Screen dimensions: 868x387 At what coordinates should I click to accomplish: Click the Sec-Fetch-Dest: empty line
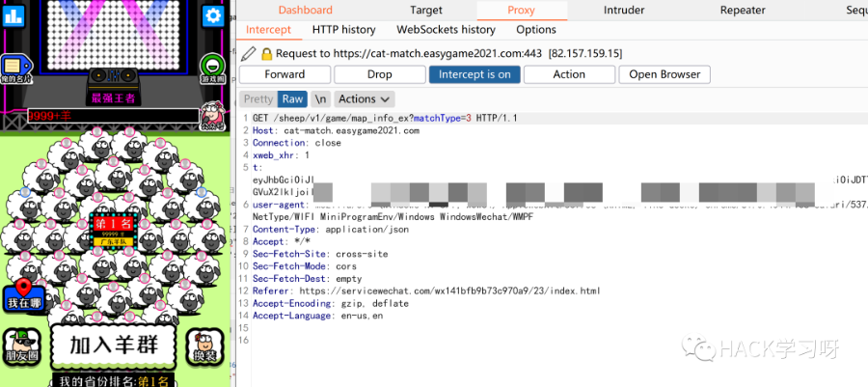click(x=308, y=279)
